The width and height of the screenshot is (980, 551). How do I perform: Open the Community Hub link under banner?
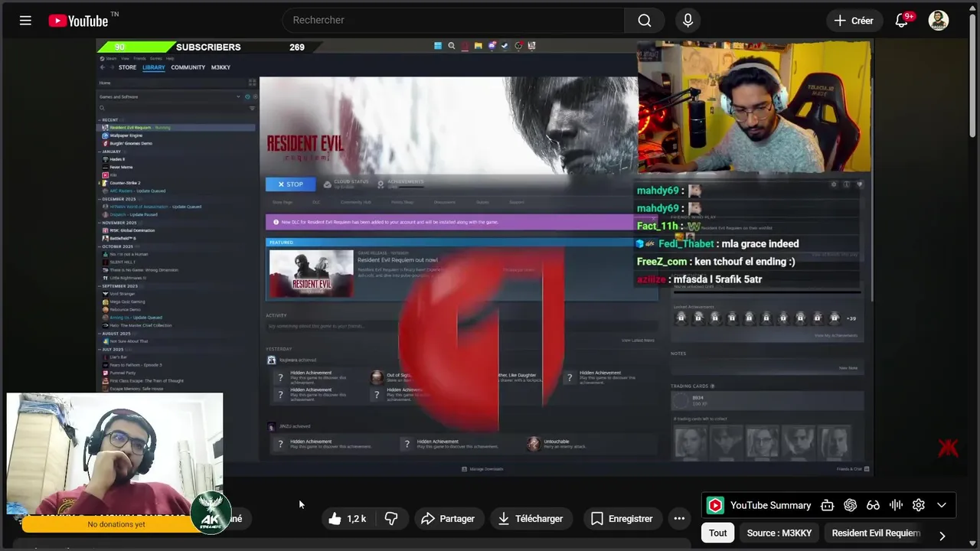(x=355, y=202)
